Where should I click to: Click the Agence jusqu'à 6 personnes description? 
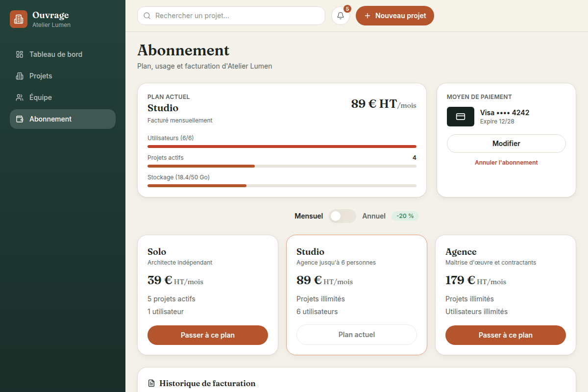[336, 263]
